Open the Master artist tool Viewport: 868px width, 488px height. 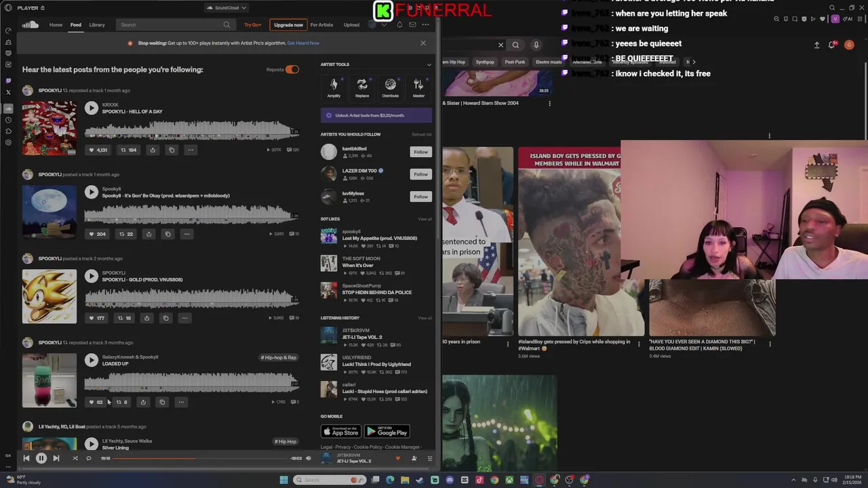pyautogui.click(x=418, y=87)
